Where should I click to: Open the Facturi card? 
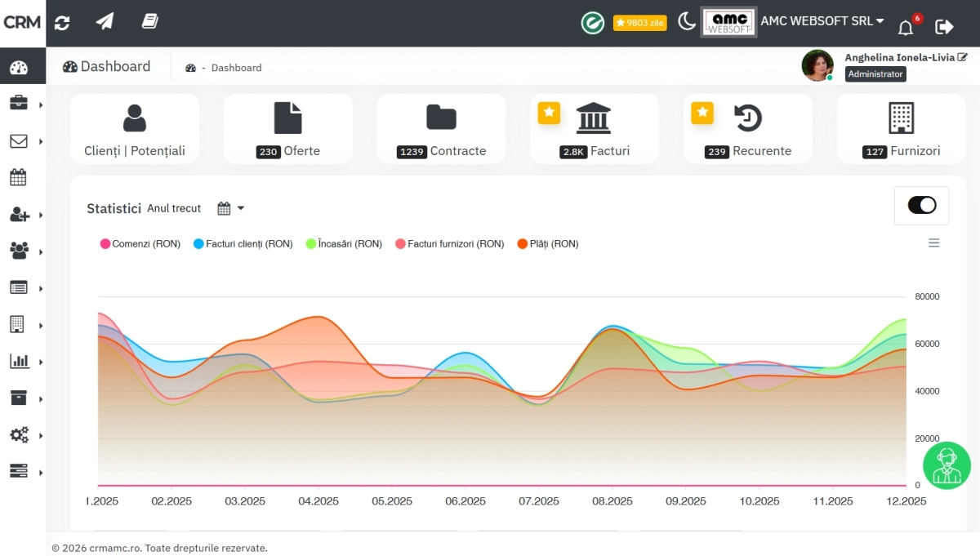pyautogui.click(x=595, y=129)
